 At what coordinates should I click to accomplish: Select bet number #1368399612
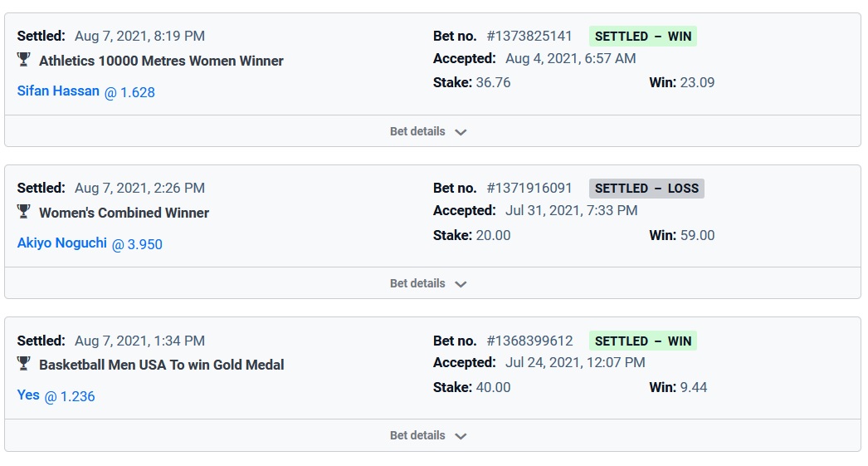[529, 341]
